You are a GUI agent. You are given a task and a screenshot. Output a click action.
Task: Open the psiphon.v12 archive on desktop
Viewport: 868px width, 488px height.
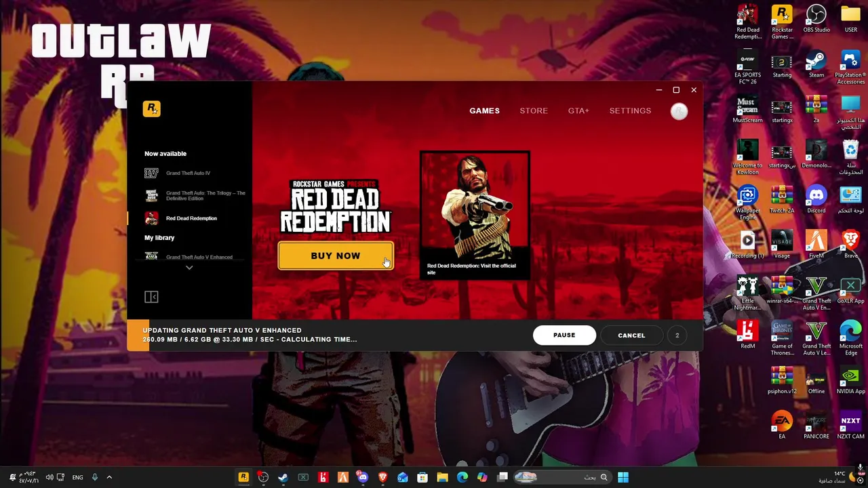coord(782,381)
